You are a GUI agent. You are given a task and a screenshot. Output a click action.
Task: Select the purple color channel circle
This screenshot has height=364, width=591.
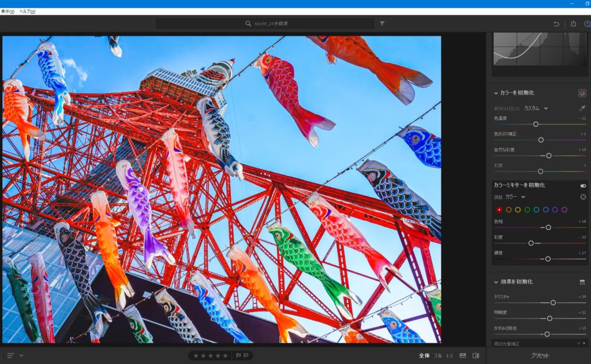555,209
